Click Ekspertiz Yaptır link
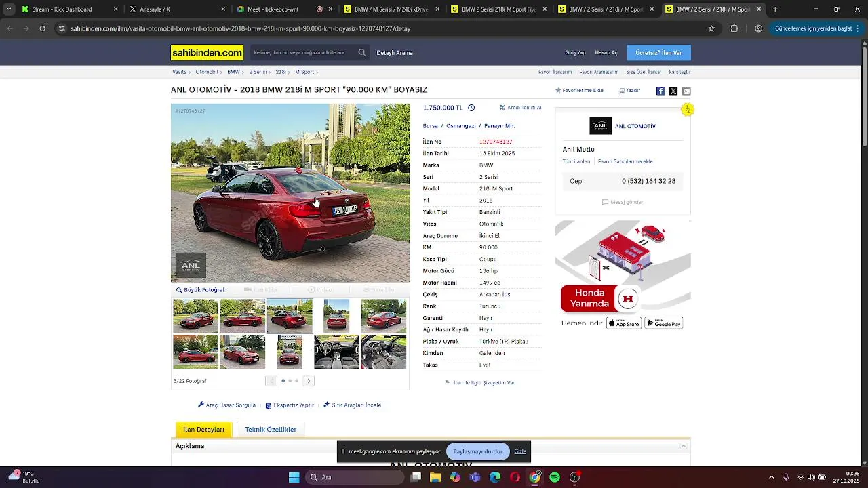Viewport: 868px width, 488px height. pyautogui.click(x=290, y=405)
